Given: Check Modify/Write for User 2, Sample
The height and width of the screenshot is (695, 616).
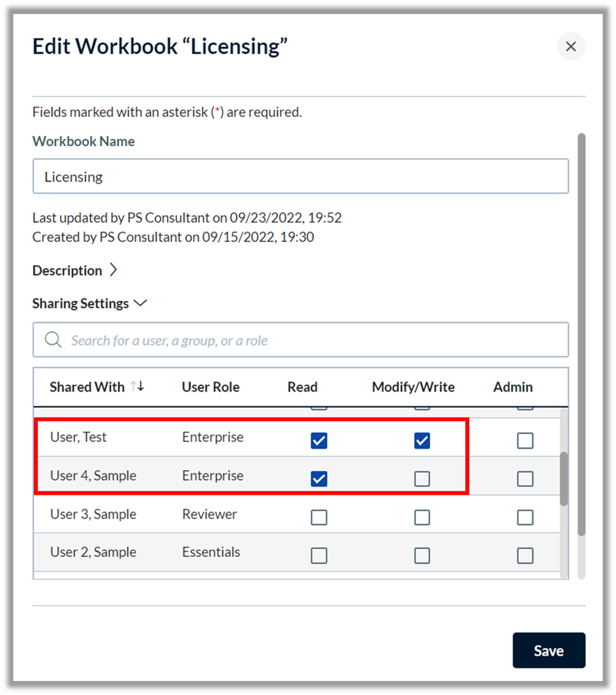Looking at the screenshot, I should pyautogui.click(x=422, y=556).
